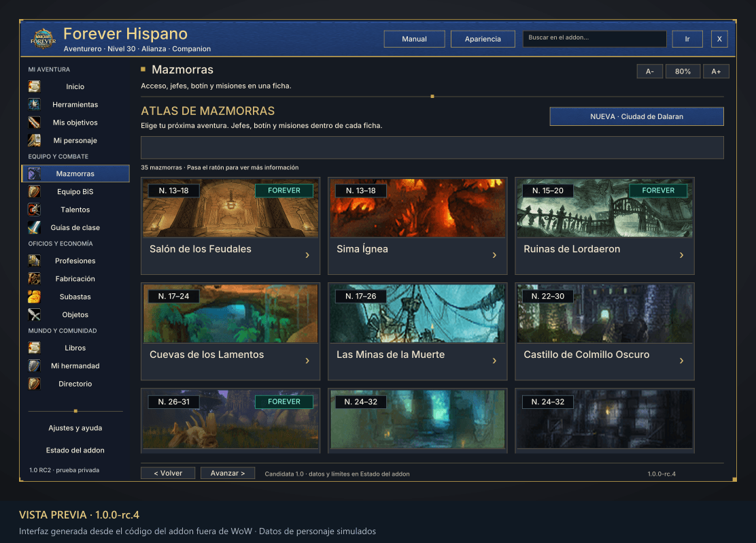Click the Guías de clase sword icon
This screenshot has height=543, width=756.
point(34,227)
